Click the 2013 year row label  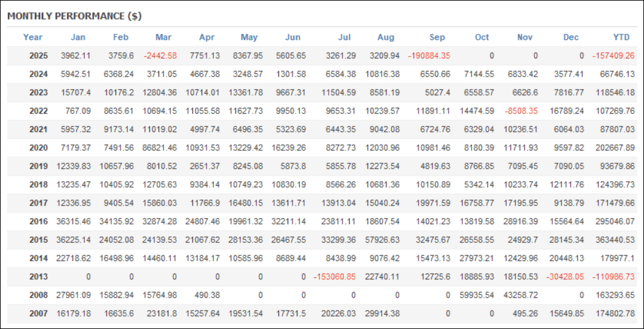(x=39, y=276)
